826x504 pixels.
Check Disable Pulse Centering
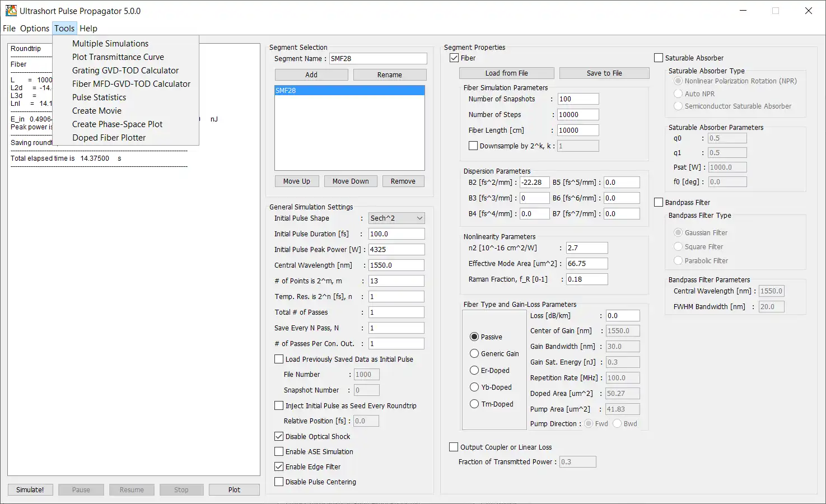[279, 482]
